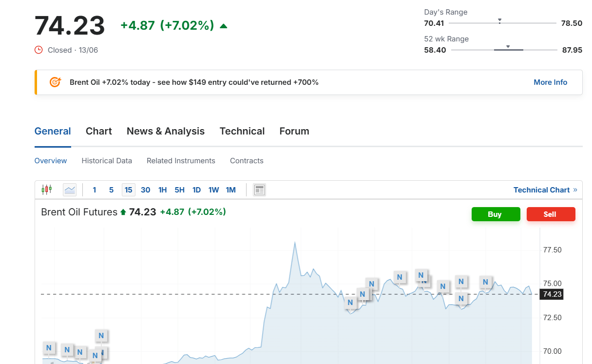Switch to News & Analysis tab

click(x=166, y=131)
